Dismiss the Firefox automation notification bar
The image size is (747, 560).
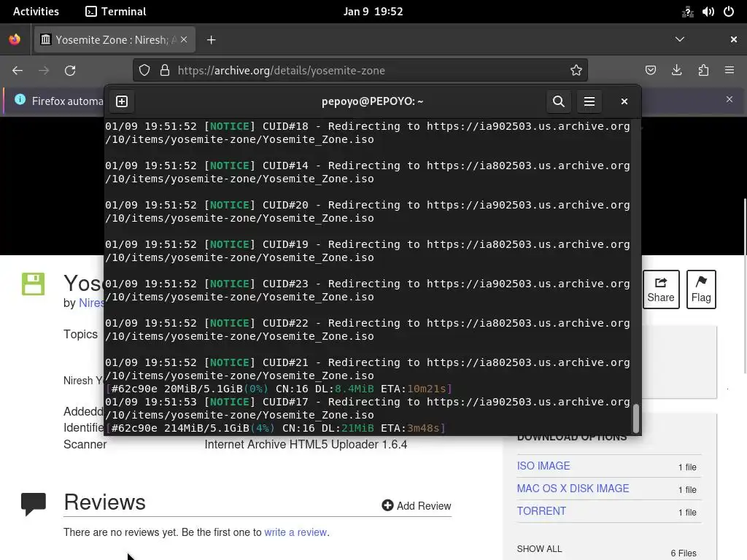(x=729, y=99)
